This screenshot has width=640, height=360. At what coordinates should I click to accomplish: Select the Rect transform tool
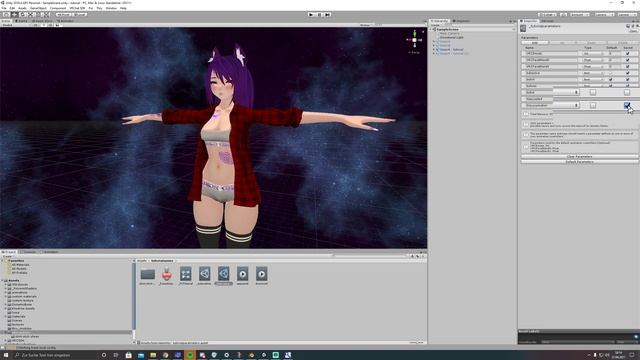click(38, 14)
